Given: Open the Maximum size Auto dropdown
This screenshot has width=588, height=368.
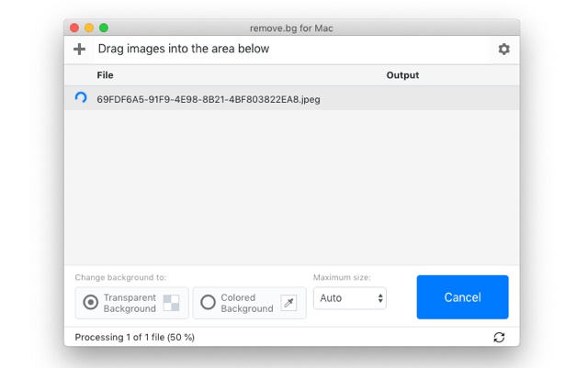Looking at the screenshot, I should click(x=350, y=298).
